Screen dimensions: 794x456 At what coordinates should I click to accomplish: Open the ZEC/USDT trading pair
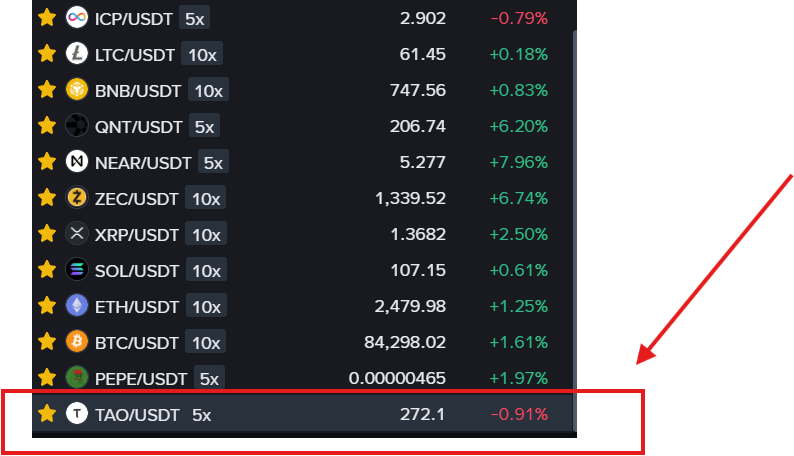point(137,199)
